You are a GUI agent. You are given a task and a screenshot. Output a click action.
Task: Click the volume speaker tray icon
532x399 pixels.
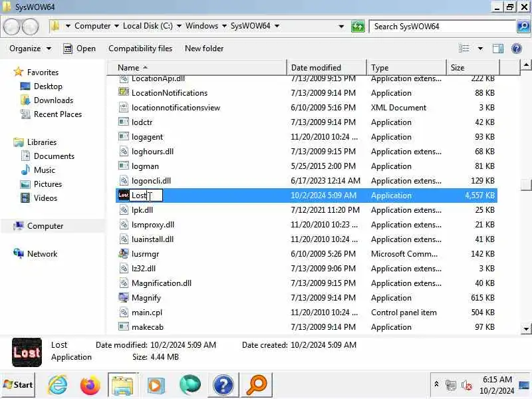[467, 385]
